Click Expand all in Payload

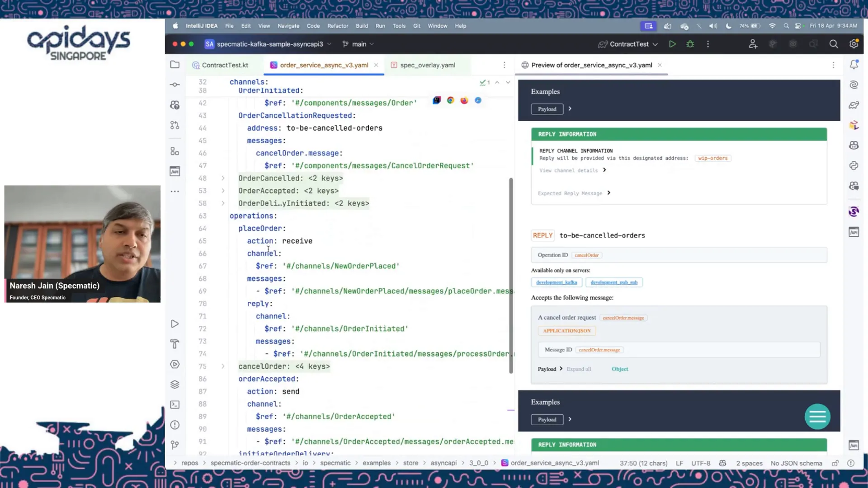(x=579, y=369)
